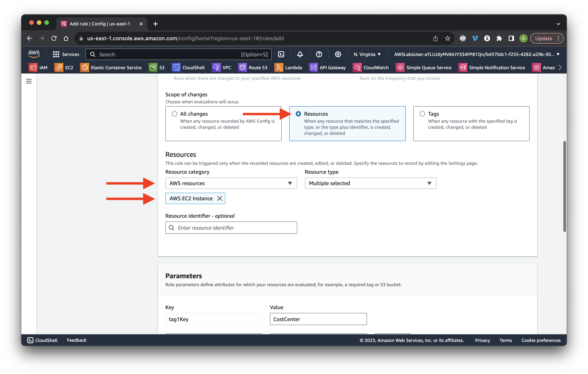Open the Services grid menu
Screen dimensions: 588x374
coord(66,54)
